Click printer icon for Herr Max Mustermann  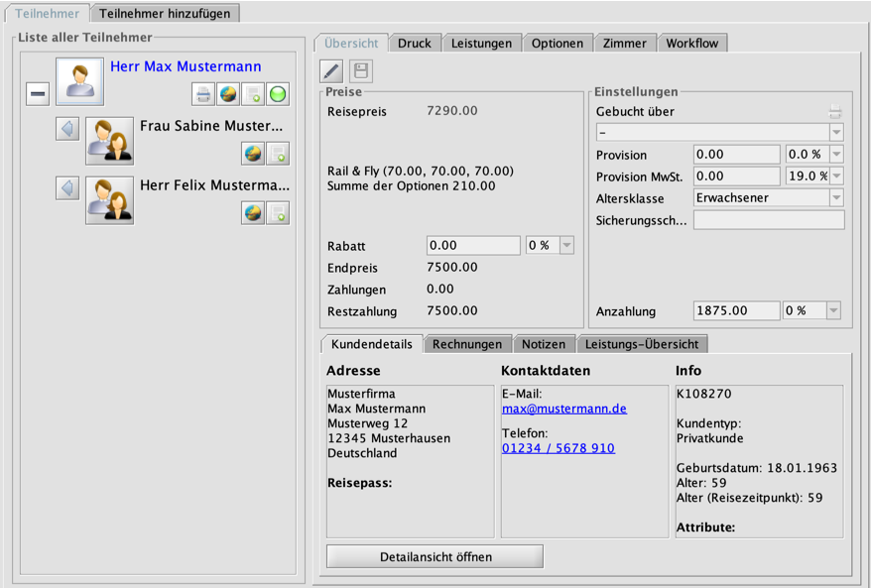203,95
